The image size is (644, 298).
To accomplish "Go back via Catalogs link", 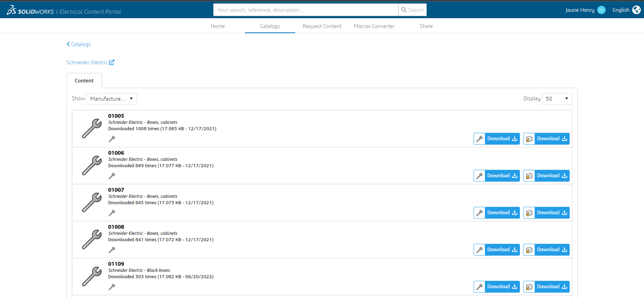I will coord(79,44).
